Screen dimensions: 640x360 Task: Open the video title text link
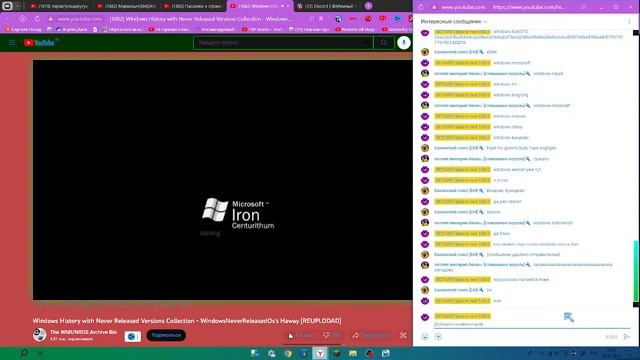(x=187, y=321)
